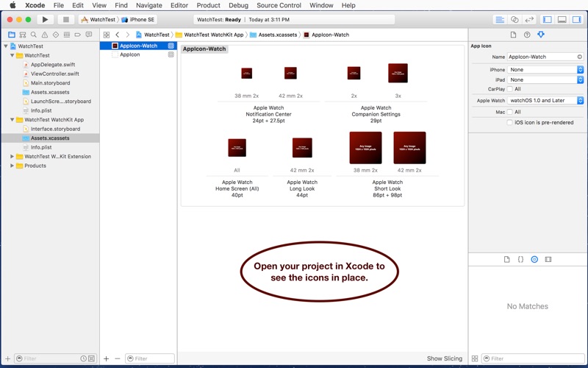This screenshot has height=368, width=588.
Task: Show the Debug area panel
Action: point(562,19)
